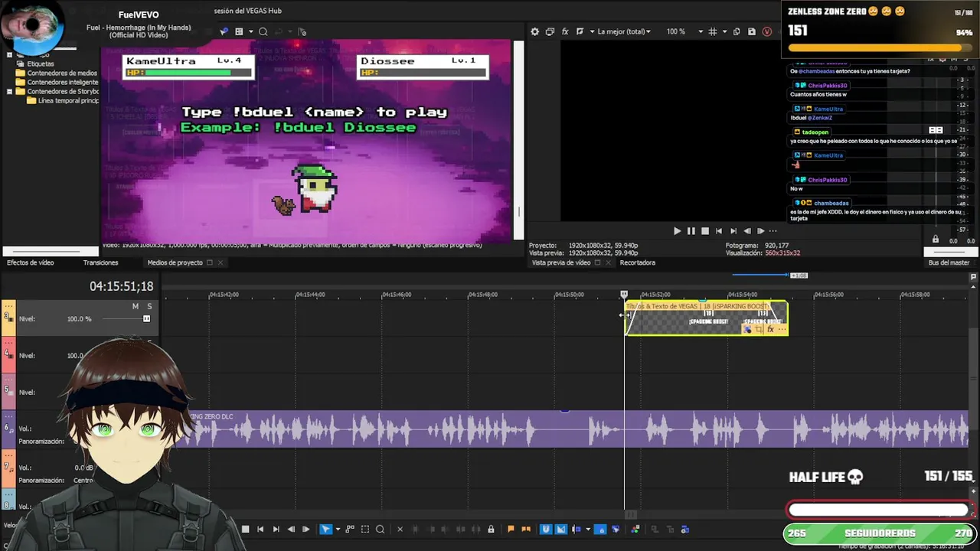Switch to Recortadora tab
Screen dimensions: 980x551
pyautogui.click(x=637, y=262)
